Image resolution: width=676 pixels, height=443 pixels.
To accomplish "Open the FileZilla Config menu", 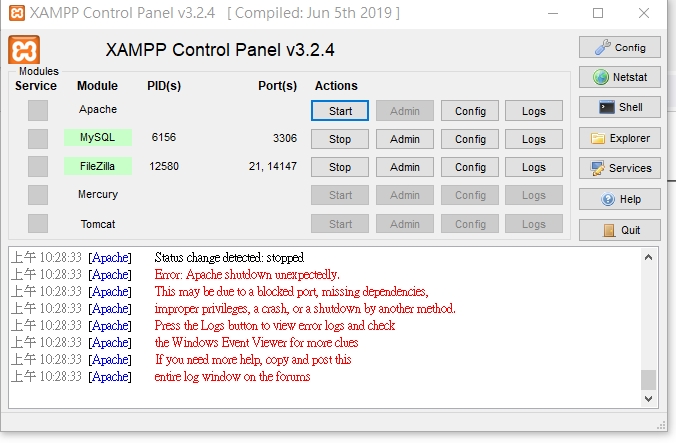I will click(470, 167).
